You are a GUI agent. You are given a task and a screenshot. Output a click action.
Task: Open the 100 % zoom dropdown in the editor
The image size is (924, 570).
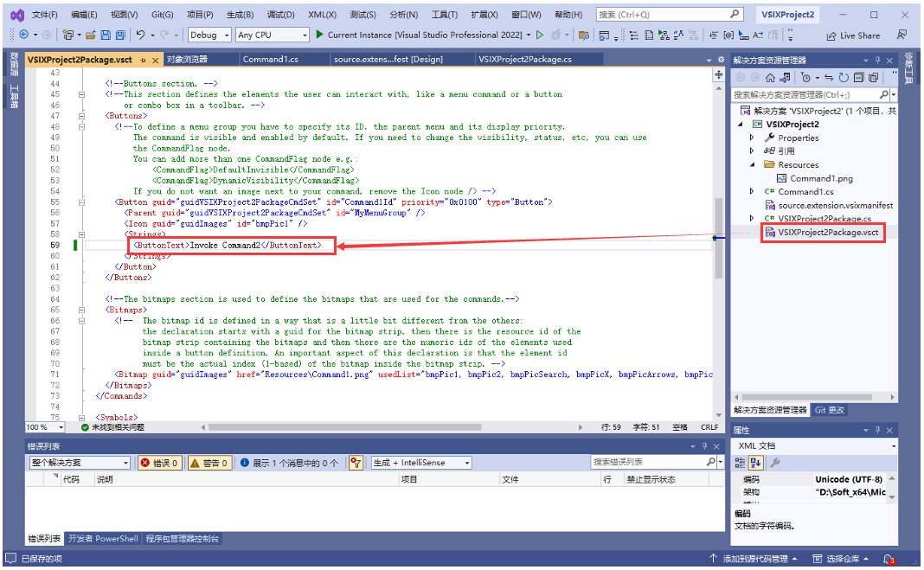[x=45, y=427]
